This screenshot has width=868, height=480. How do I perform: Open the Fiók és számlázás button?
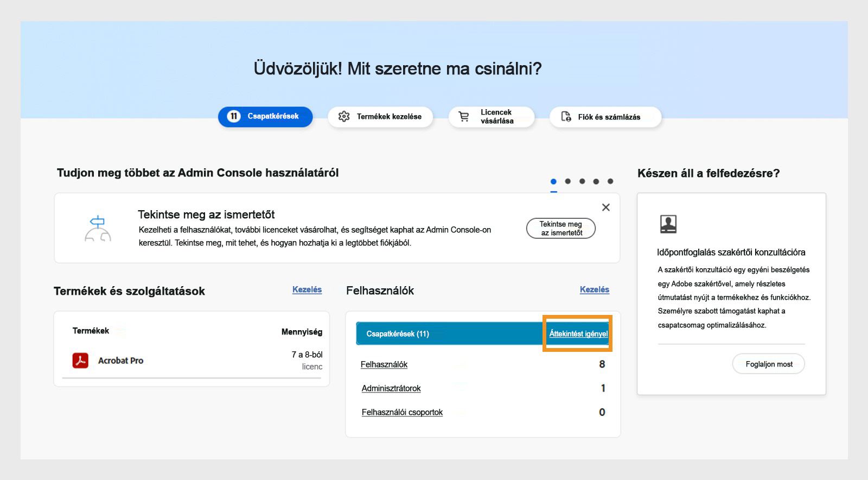tap(605, 117)
